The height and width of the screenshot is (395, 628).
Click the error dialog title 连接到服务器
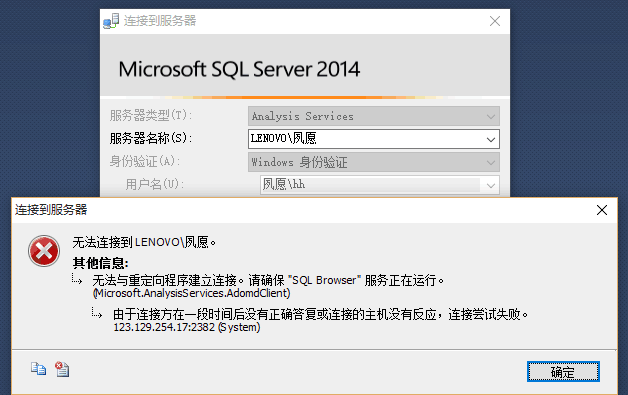coord(51,210)
